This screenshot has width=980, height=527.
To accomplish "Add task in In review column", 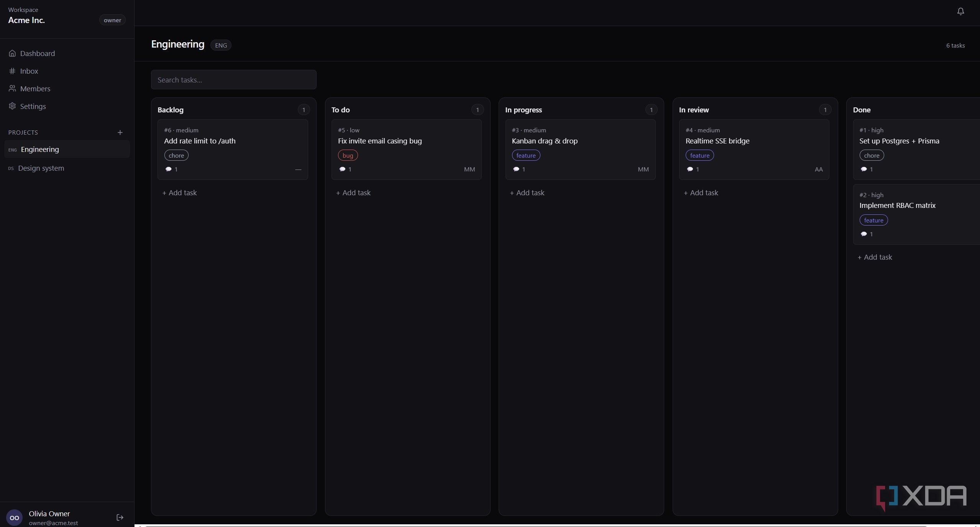I will pyautogui.click(x=701, y=193).
